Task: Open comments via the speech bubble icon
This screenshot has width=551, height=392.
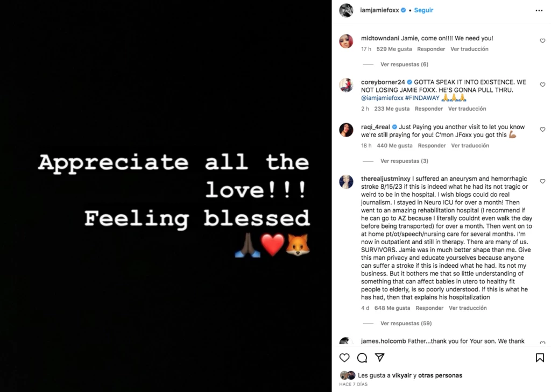Action: tap(362, 358)
